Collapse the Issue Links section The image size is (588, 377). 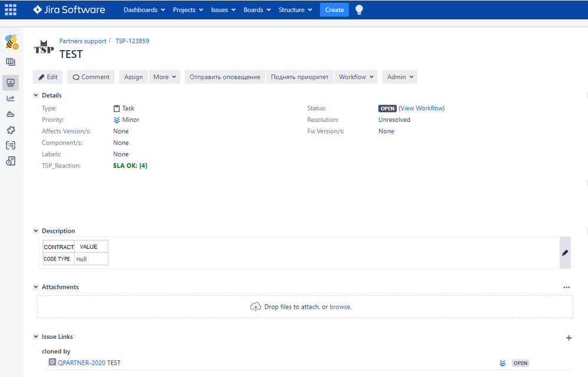(x=36, y=336)
